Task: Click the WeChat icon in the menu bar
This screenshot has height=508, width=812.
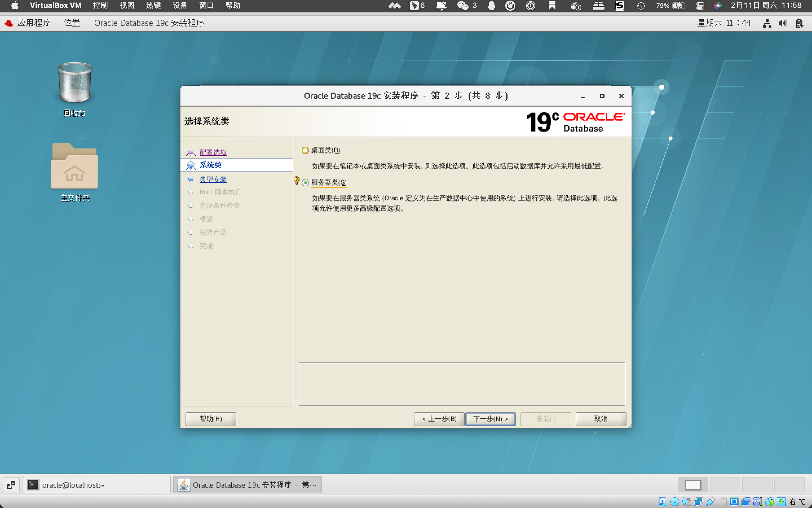Action: click(x=463, y=5)
